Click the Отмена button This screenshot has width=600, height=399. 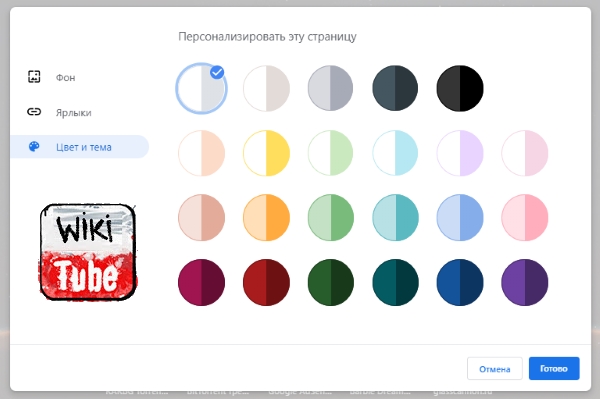494,369
